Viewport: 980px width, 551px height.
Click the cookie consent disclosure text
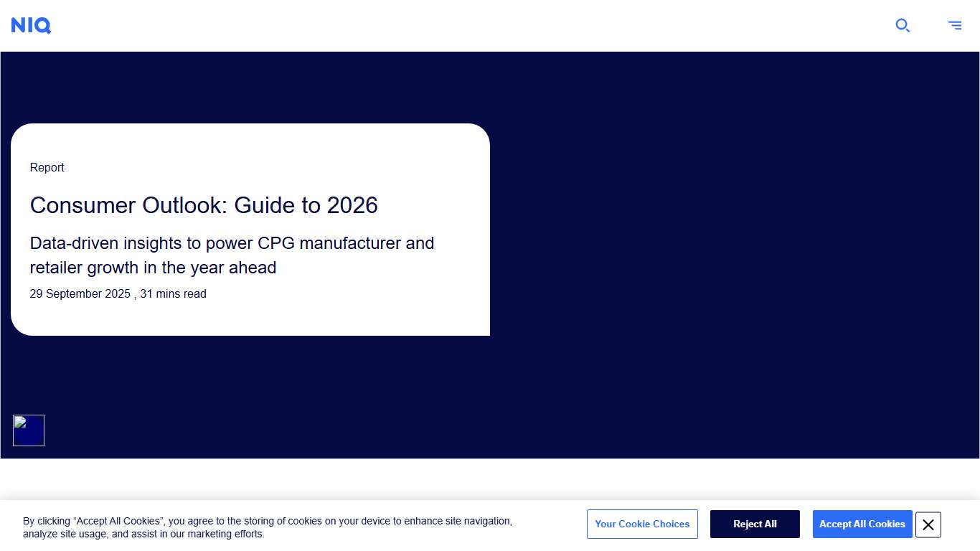267,527
